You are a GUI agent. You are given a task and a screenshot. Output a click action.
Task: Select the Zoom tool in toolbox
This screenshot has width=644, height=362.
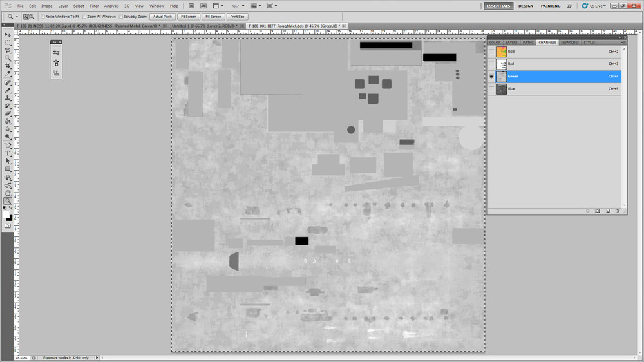point(8,201)
